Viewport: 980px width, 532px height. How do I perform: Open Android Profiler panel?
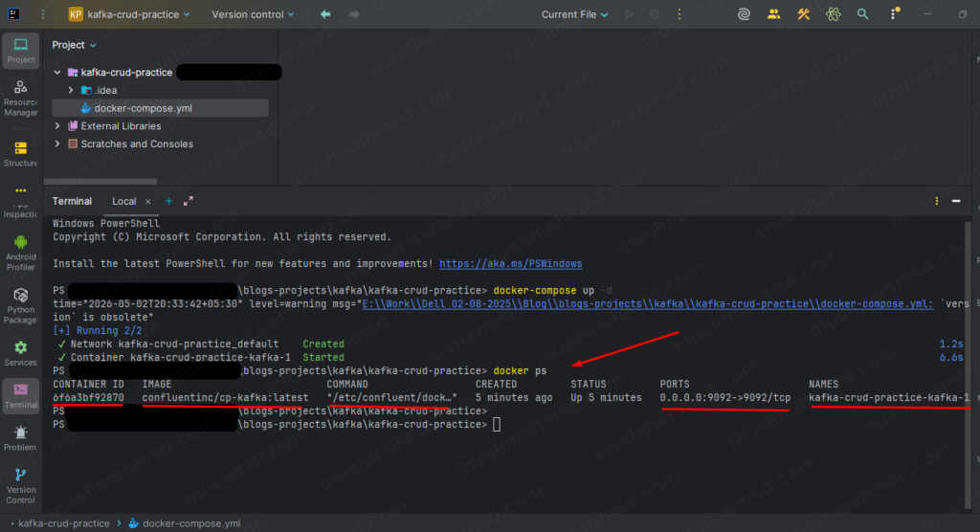[21, 253]
